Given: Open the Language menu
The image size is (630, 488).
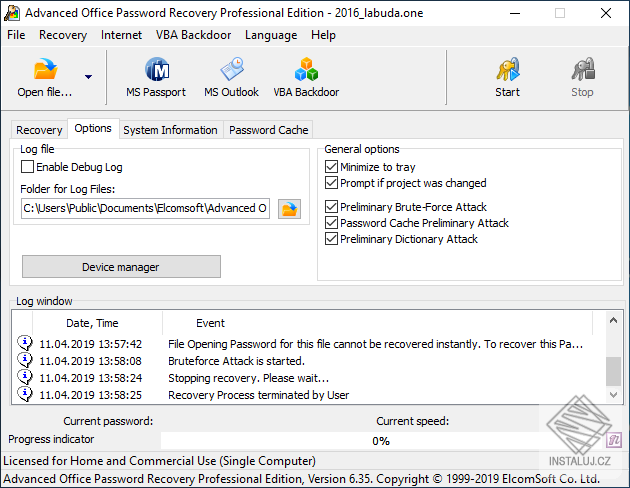Looking at the screenshot, I should point(270,35).
